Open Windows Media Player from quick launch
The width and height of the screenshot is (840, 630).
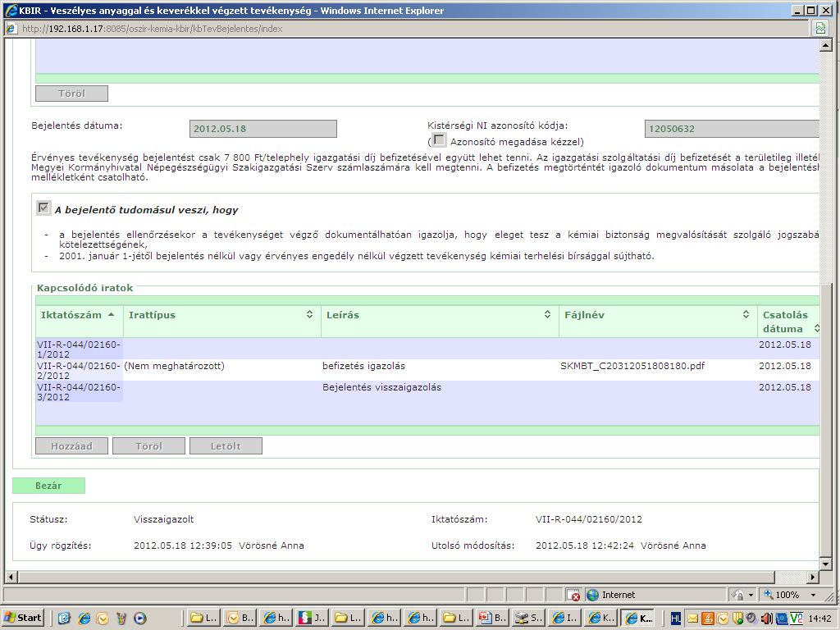click(x=139, y=619)
